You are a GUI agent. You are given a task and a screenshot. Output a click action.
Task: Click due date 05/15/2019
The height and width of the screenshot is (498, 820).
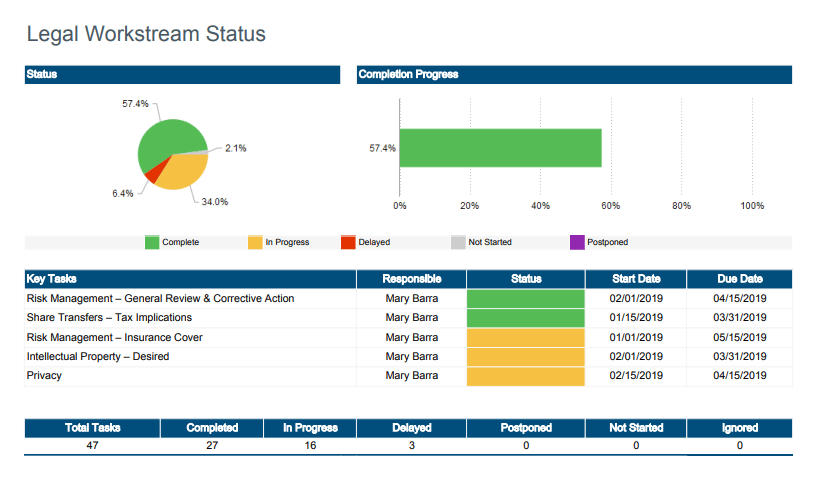(x=739, y=337)
